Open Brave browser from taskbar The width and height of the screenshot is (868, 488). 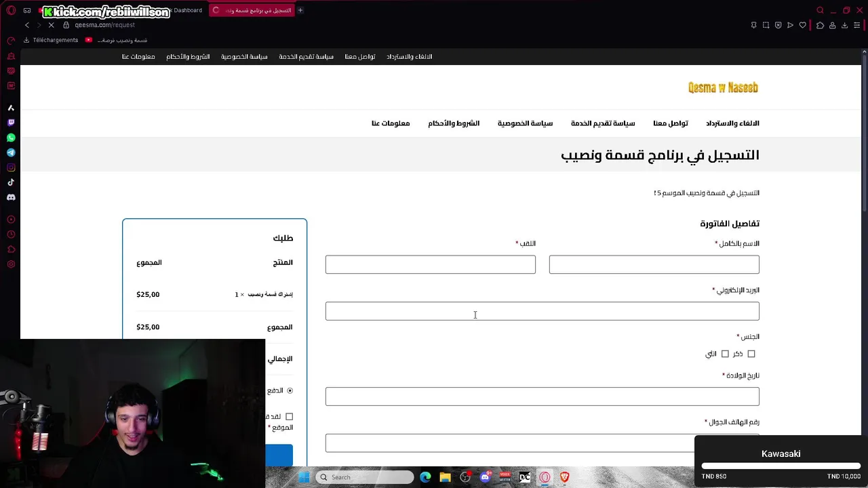pos(564,477)
